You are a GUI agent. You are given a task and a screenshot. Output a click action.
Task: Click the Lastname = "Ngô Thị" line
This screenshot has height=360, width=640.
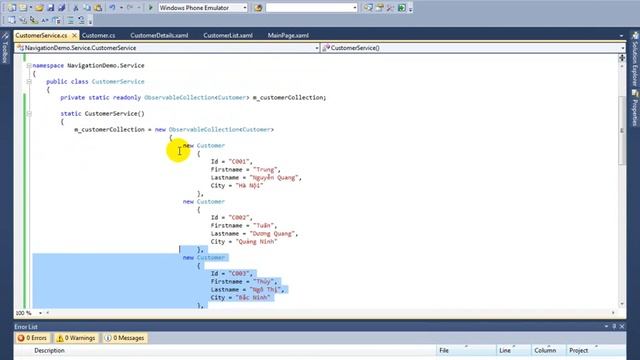(x=247, y=290)
